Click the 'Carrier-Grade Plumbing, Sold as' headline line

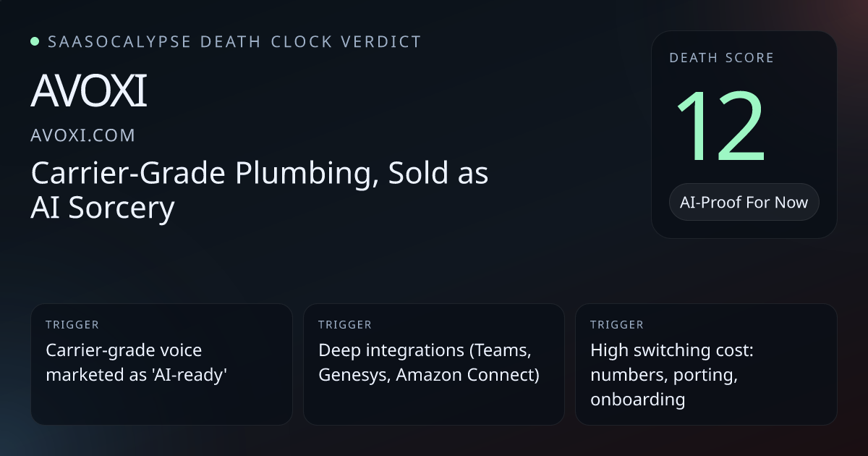(260, 174)
